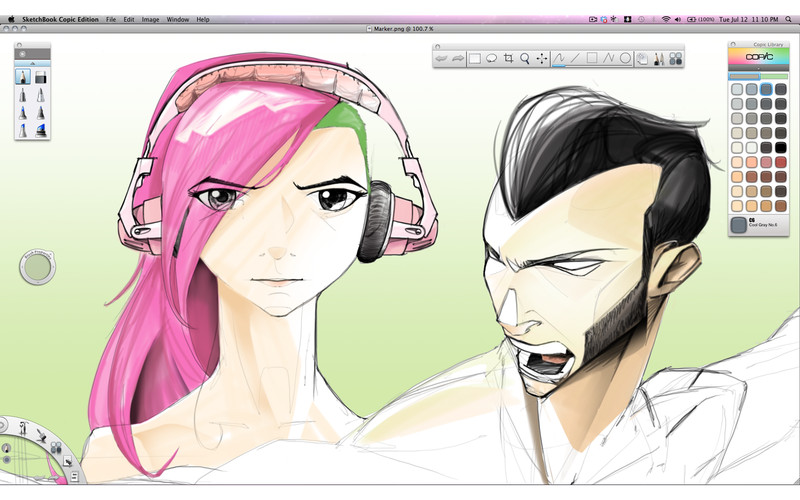Open the Window menu

pos(177,19)
